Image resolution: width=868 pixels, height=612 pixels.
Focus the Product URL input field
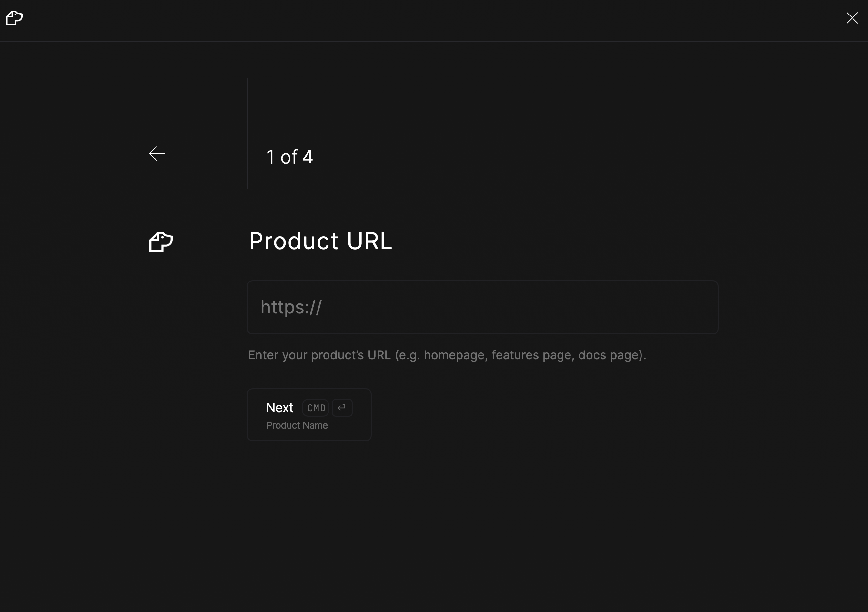coord(482,307)
